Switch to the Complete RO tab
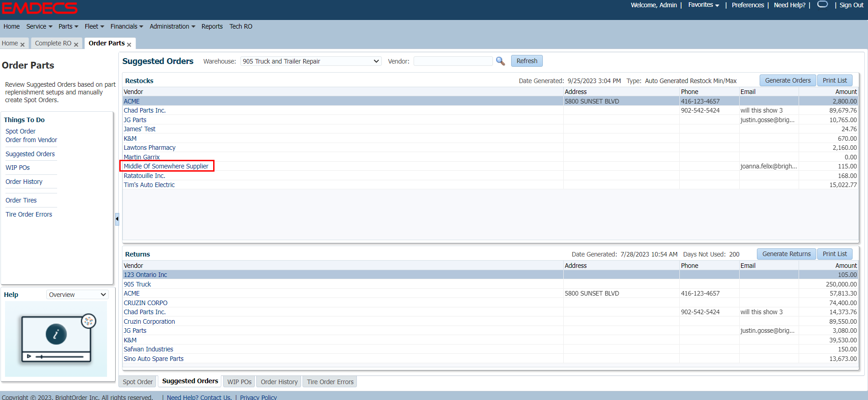Image resolution: width=868 pixels, height=400 pixels. click(53, 43)
